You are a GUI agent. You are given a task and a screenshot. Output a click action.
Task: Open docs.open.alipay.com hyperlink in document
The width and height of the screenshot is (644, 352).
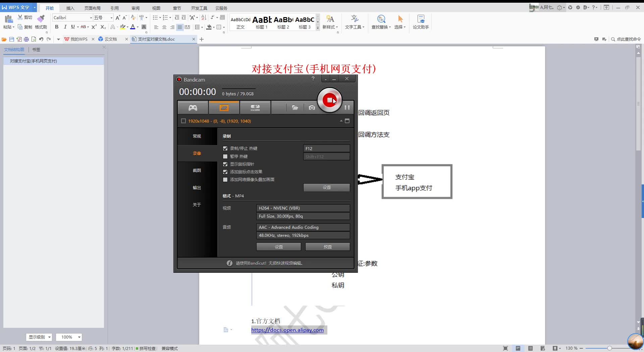tap(287, 330)
